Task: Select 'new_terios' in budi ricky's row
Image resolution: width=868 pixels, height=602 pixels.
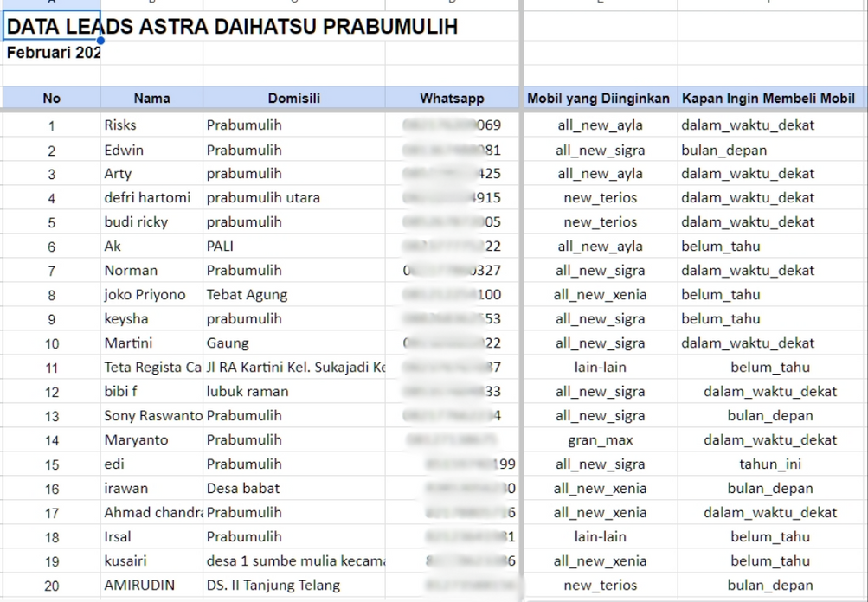Action: (600, 222)
